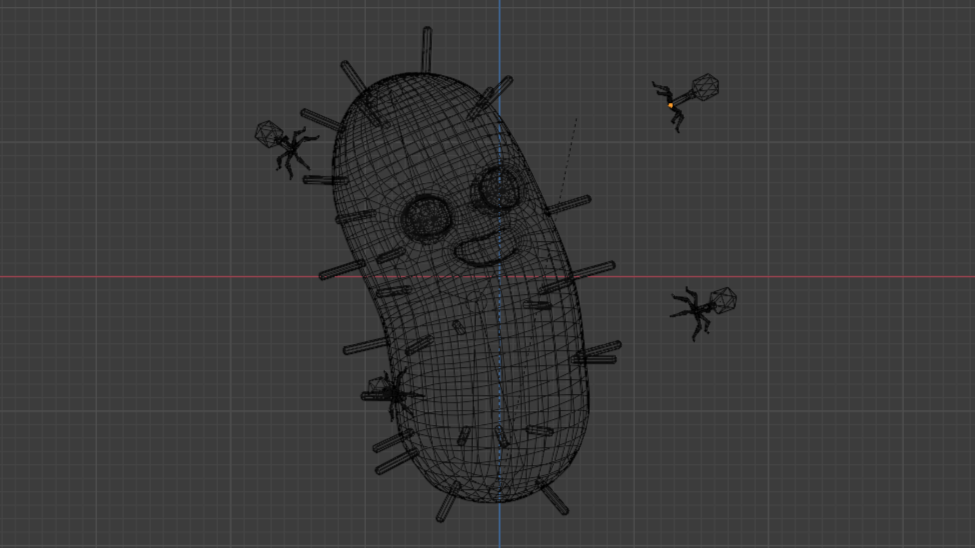
Task: Click the icosahedral head of top-right phage
Action: [x=705, y=87]
